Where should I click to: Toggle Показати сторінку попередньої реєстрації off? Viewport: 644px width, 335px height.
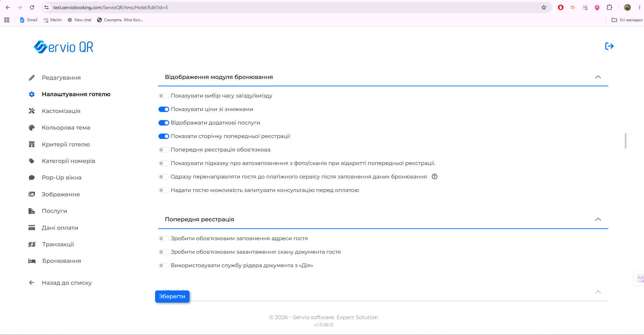pyautogui.click(x=164, y=136)
